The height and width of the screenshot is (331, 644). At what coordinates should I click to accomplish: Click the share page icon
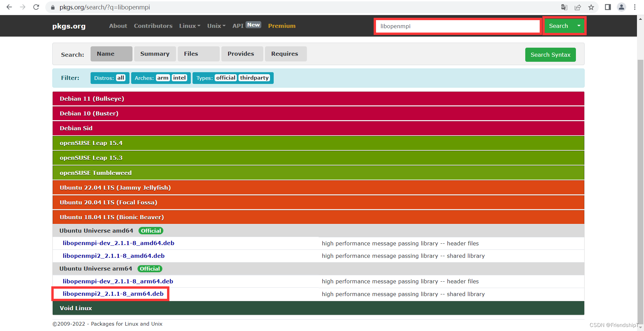[x=578, y=7]
